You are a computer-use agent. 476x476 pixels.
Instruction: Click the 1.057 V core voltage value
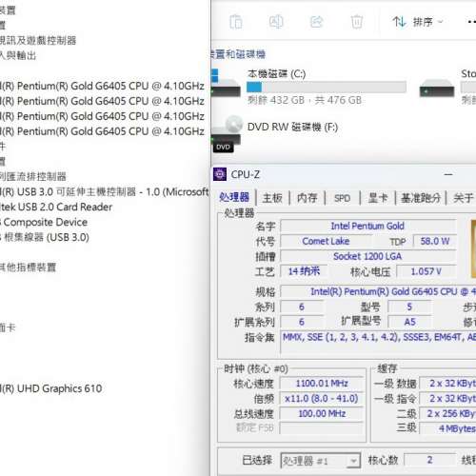426,271
